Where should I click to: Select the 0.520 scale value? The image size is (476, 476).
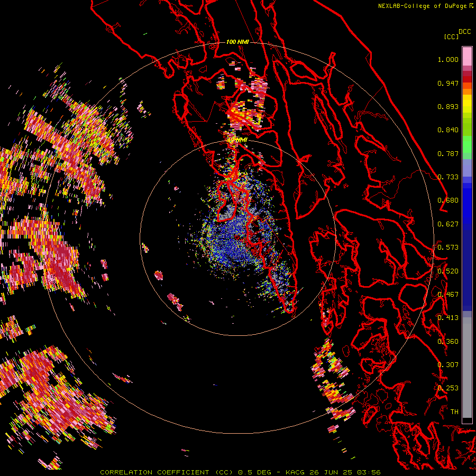point(448,271)
